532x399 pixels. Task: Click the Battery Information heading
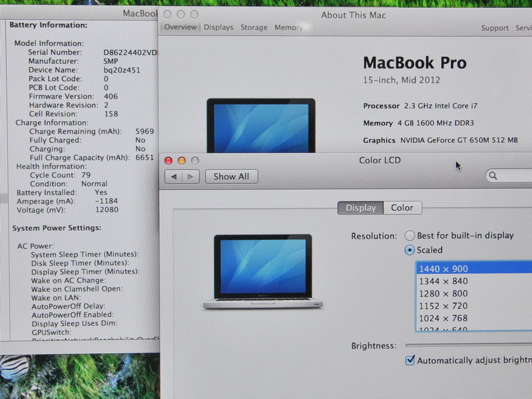click(48, 25)
